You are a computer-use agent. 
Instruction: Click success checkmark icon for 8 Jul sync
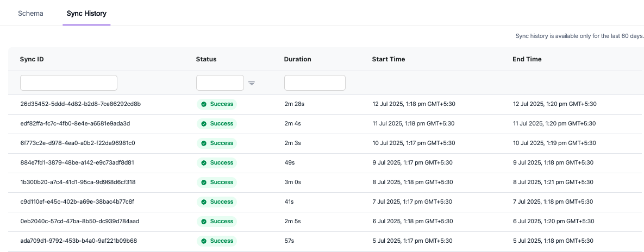pos(204,182)
